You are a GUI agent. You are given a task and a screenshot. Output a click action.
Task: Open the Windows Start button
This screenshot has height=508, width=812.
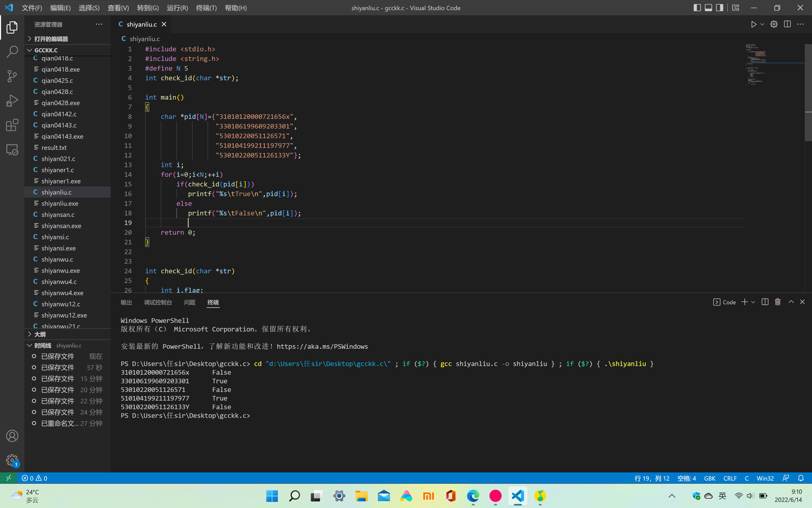pos(272,496)
